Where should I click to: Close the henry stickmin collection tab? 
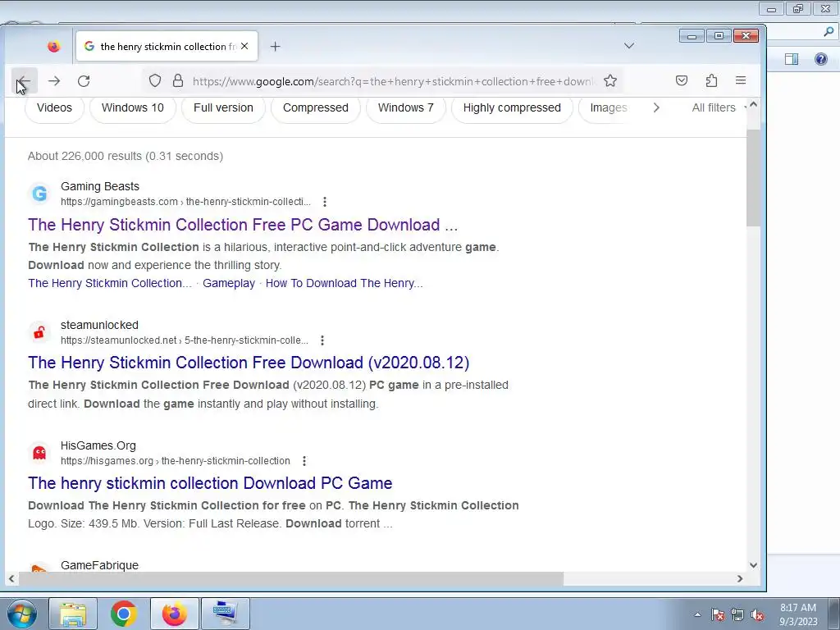(x=244, y=47)
